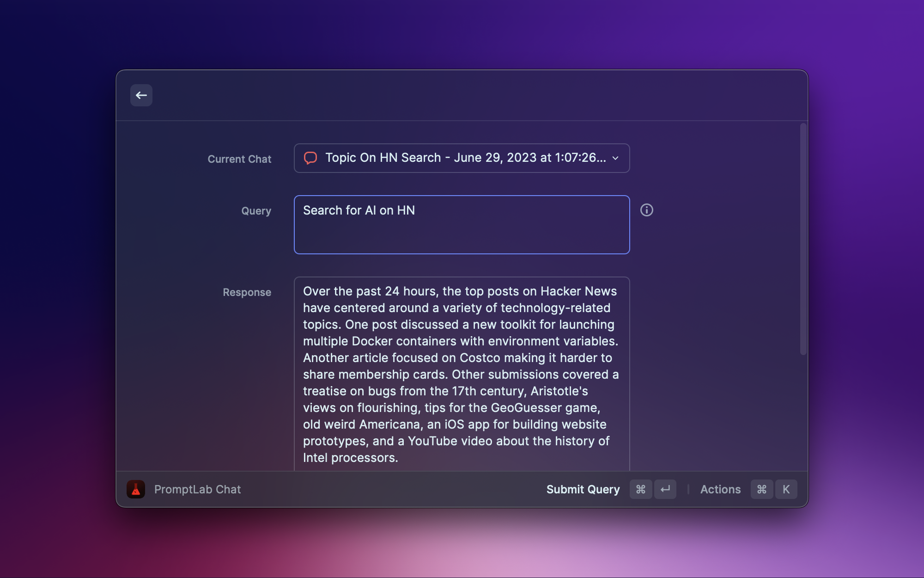The image size is (924, 578).
Task: Click the K key icon beside Actions
Action: click(x=786, y=489)
